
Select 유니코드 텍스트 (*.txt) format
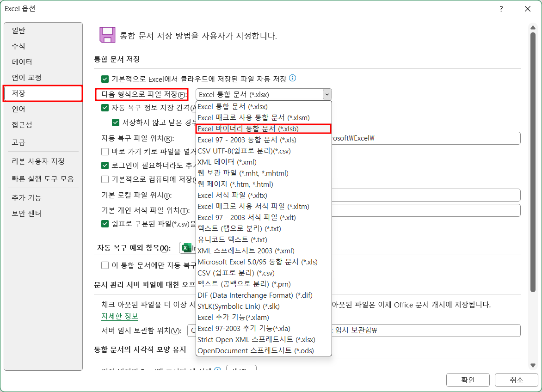[x=264, y=239]
